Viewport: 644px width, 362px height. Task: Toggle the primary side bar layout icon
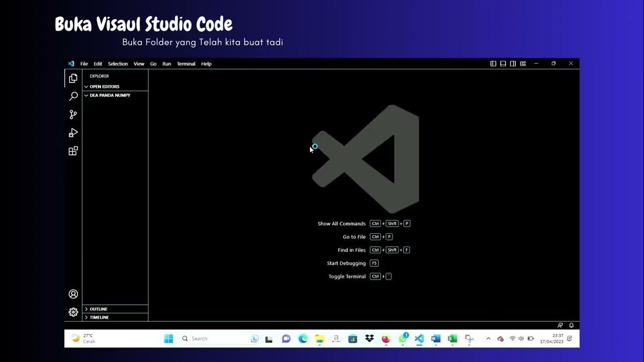pyautogui.click(x=493, y=64)
